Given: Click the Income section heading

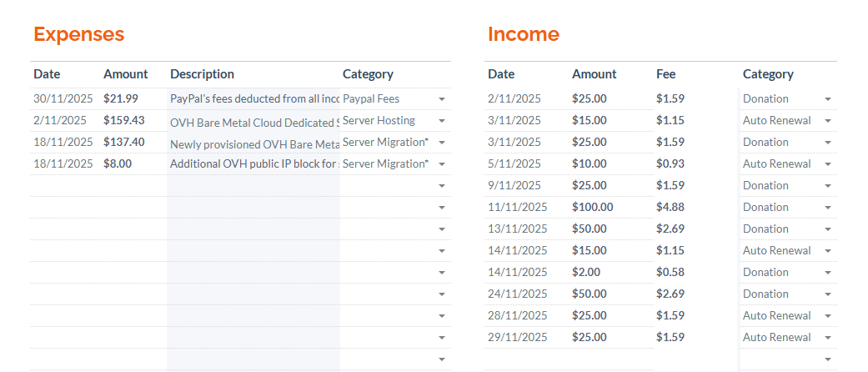Looking at the screenshot, I should click(523, 34).
